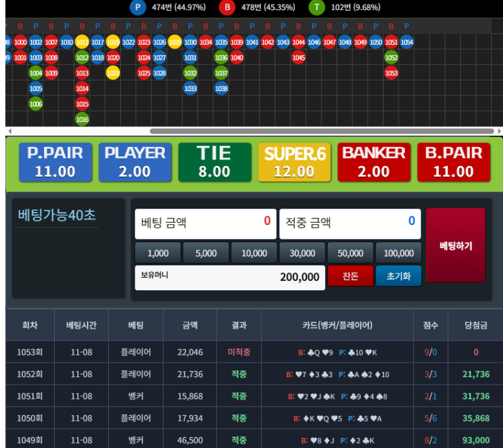503x448 pixels.
Task: Add 100,000 chip to bet amount
Action: (x=399, y=253)
